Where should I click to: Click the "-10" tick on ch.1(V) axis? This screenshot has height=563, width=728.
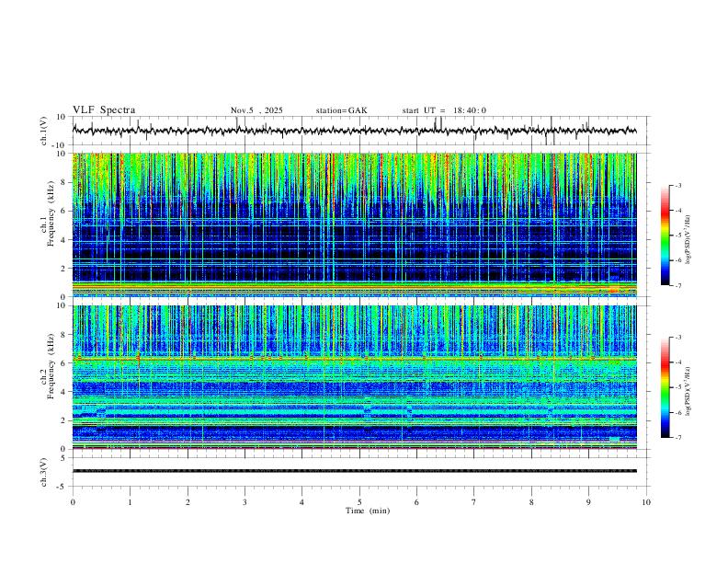click(60, 145)
